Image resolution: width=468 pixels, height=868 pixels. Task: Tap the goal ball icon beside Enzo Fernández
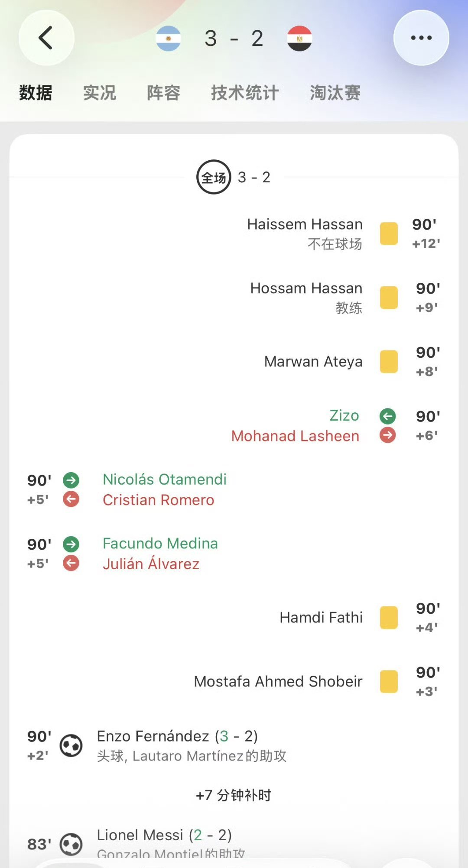click(71, 745)
